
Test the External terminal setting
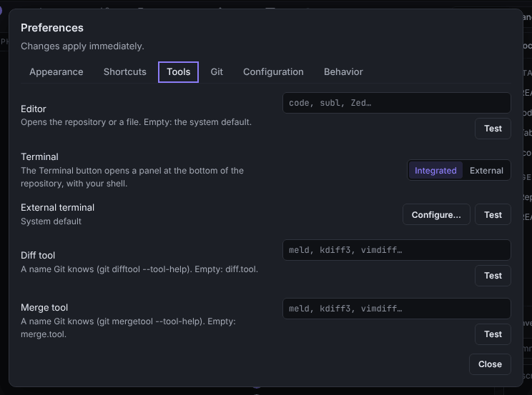tap(493, 214)
